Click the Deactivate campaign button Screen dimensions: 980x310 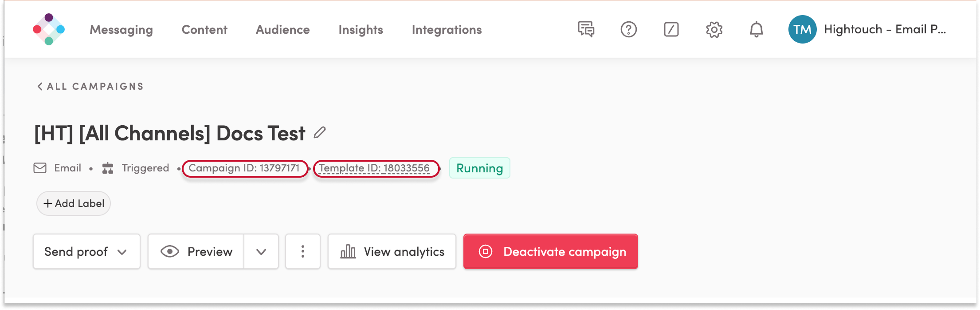click(550, 251)
